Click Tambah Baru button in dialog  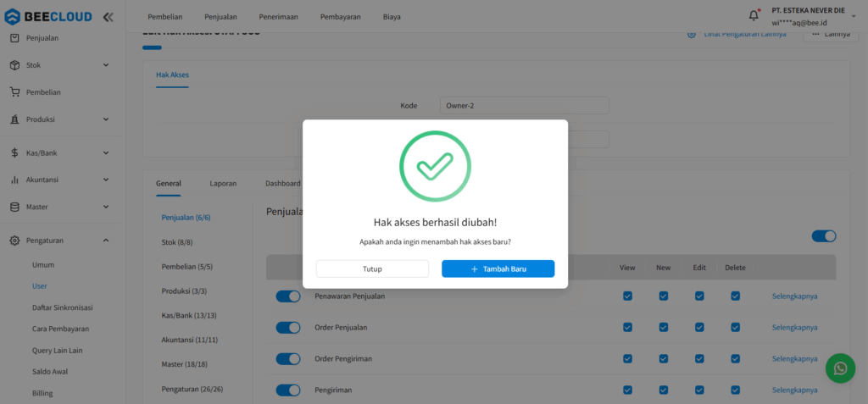[498, 268]
